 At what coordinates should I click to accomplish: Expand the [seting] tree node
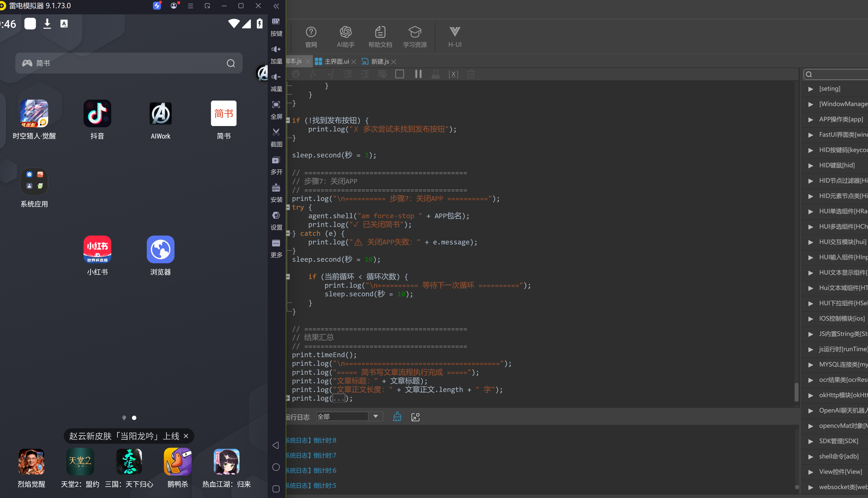[811, 89]
